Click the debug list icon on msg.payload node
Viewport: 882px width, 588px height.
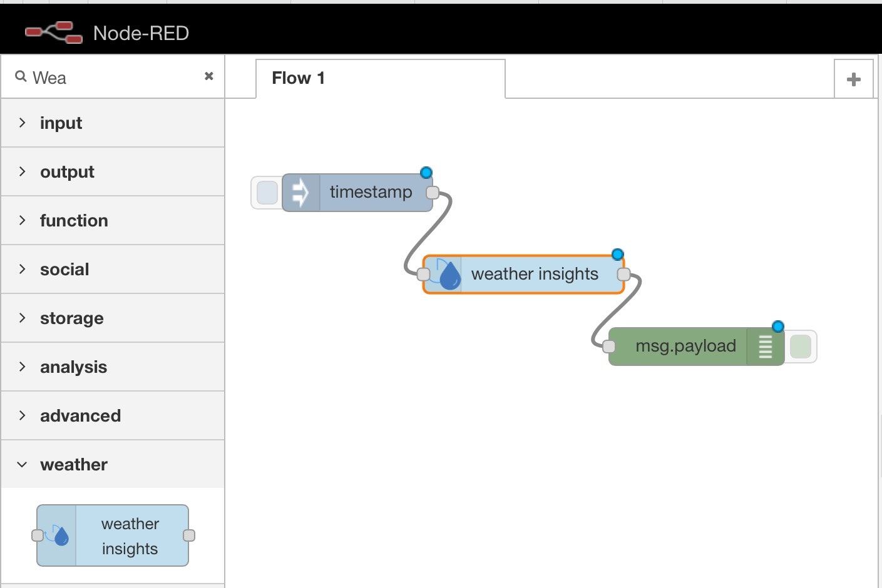click(x=765, y=347)
